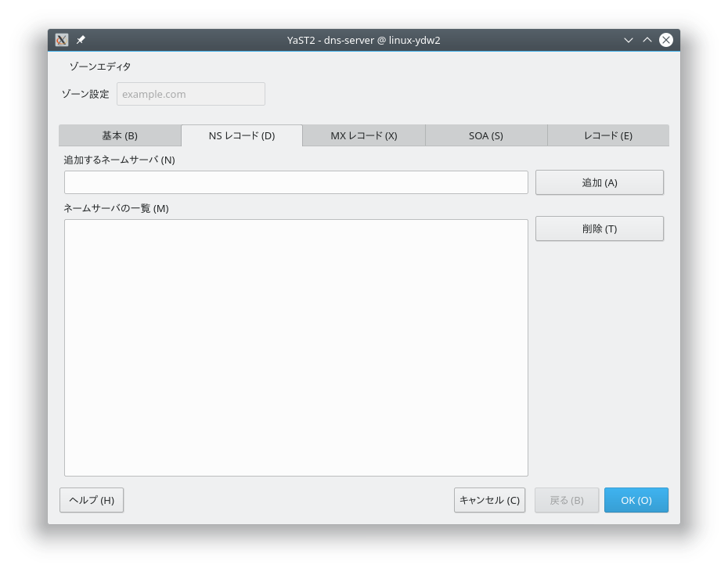Click the YaST application icon in title bar
The image size is (728, 572).
click(x=62, y=40)
